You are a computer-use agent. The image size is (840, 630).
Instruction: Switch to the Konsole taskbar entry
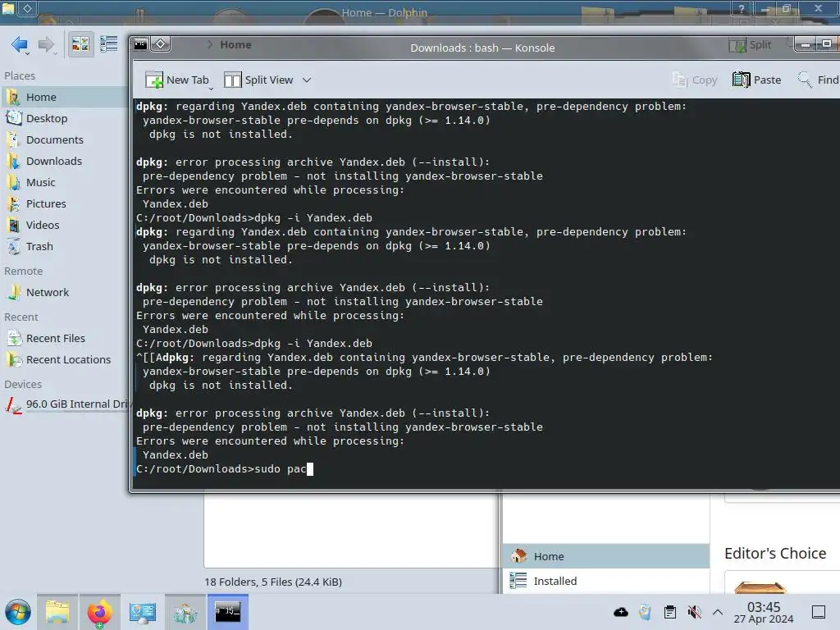[x=228, y=612]
